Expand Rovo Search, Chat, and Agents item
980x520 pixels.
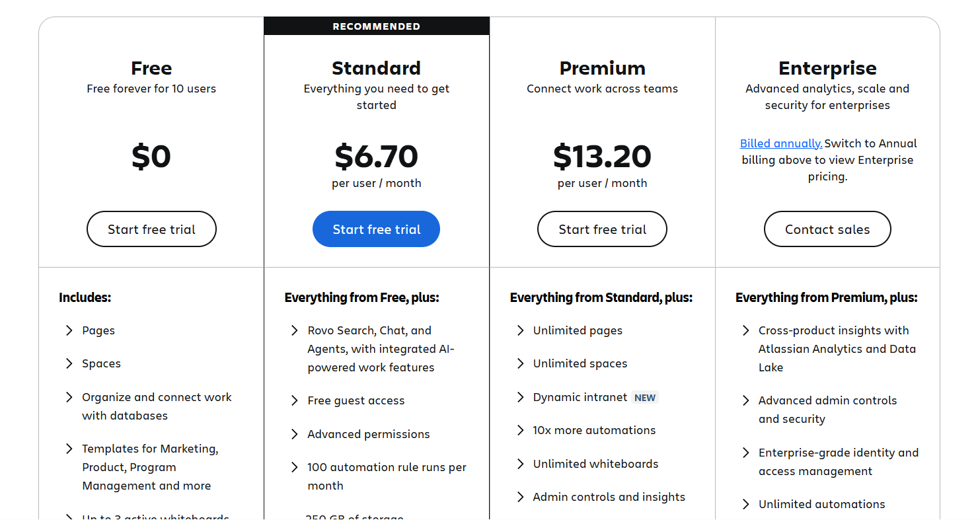coord(295,330)
